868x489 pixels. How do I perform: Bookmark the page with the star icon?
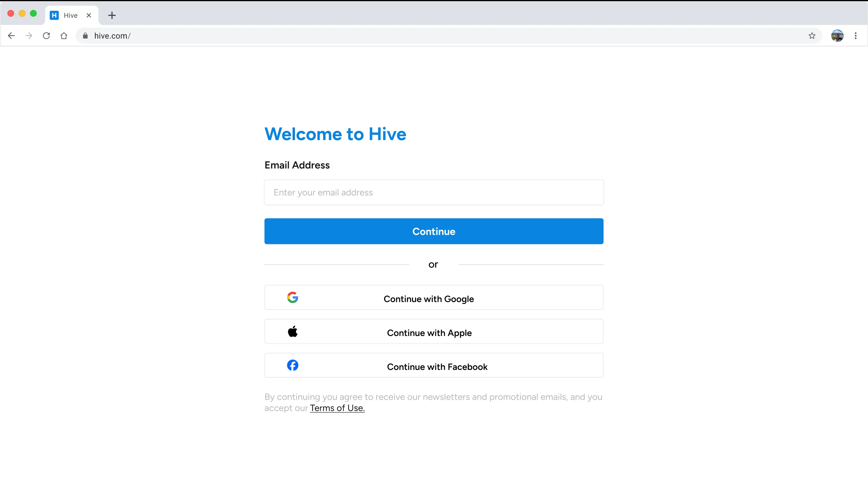coord(812,36)
